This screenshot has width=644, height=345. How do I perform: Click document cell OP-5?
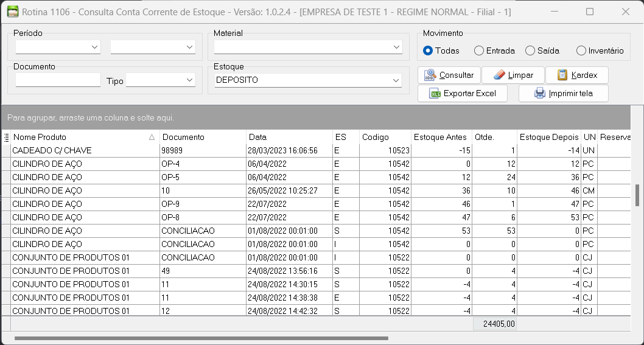[203, 178]
